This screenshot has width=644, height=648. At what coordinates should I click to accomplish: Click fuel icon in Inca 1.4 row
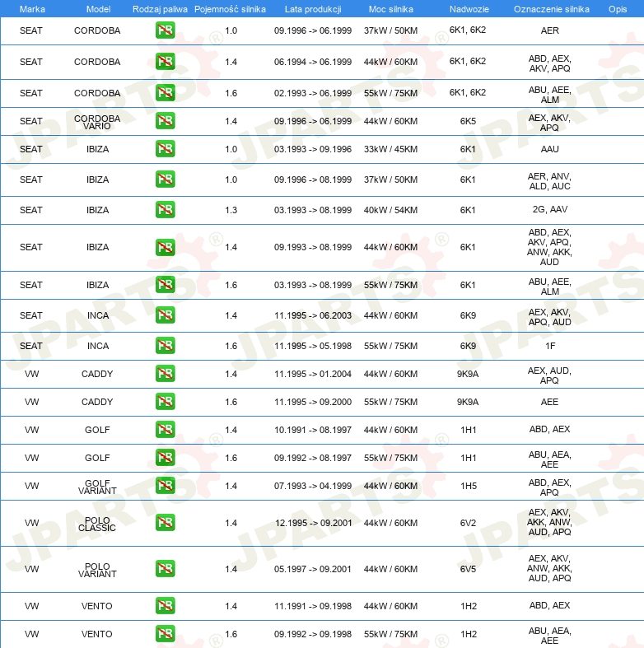(x=166, y=315)
